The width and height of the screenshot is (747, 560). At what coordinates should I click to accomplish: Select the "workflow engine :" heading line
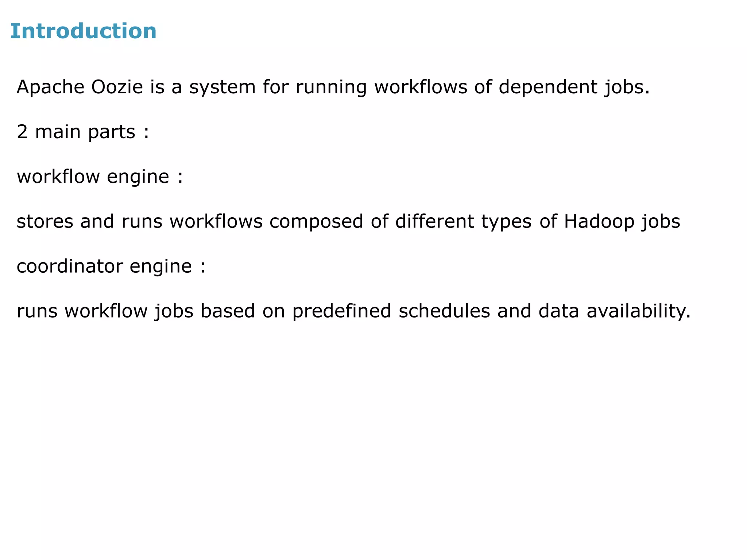(100, 176)
